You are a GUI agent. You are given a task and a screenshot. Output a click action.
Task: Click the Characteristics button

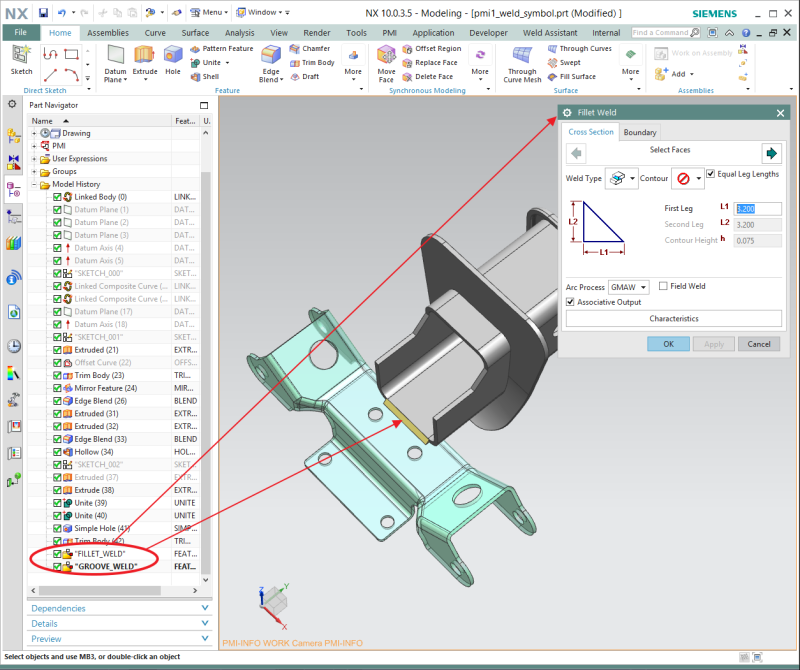(x=673, y=318)
